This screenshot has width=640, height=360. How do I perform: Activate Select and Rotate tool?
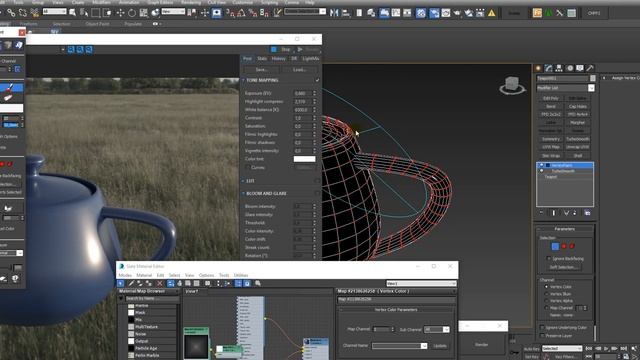pyautogui.click(x=132, y=13)
